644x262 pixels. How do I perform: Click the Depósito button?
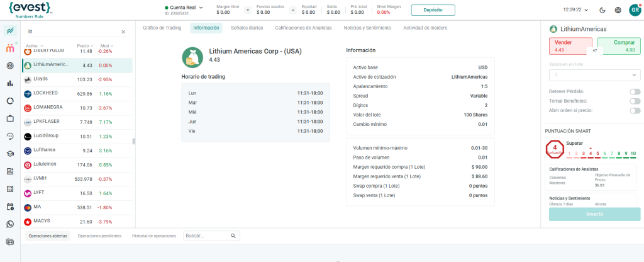[433, 10]
